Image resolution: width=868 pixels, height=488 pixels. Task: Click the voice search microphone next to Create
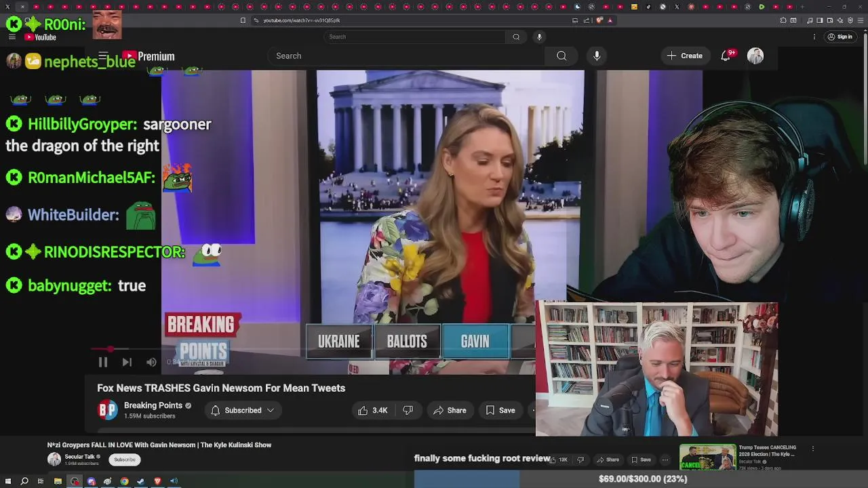[597, 56]
